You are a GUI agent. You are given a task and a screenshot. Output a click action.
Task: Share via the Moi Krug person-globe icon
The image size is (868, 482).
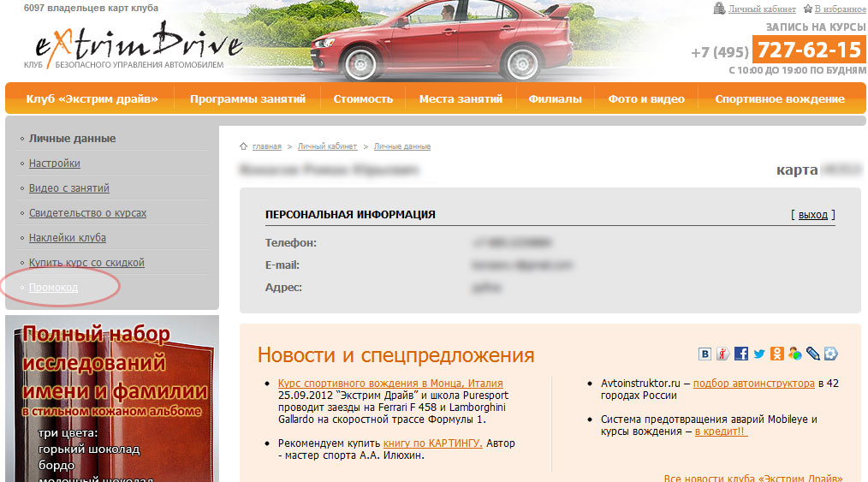795,354
